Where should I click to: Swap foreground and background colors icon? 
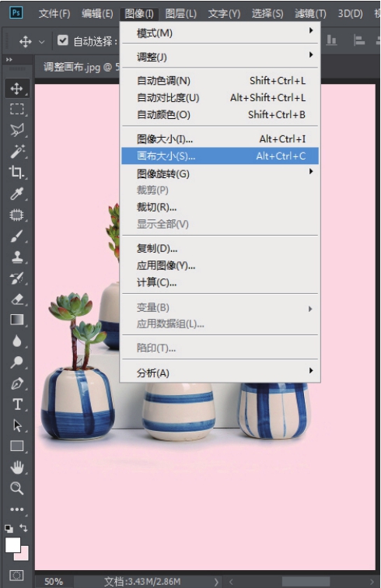[x=23, y=528]
